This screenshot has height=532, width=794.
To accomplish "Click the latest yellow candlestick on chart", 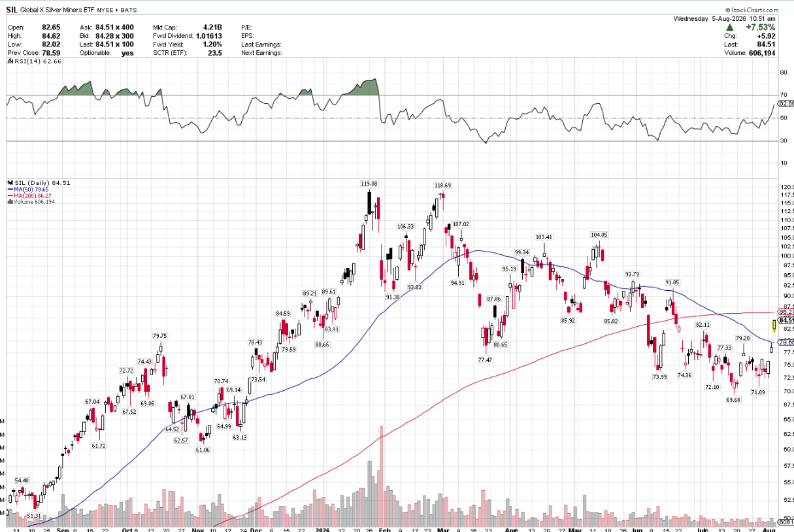I will coord(774,324).
